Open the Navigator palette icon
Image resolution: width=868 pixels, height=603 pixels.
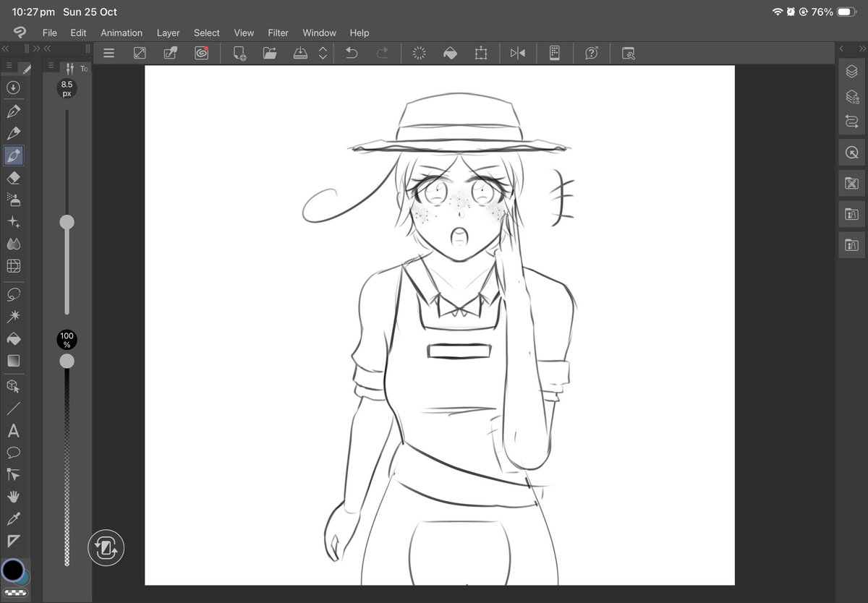[851, 153]
